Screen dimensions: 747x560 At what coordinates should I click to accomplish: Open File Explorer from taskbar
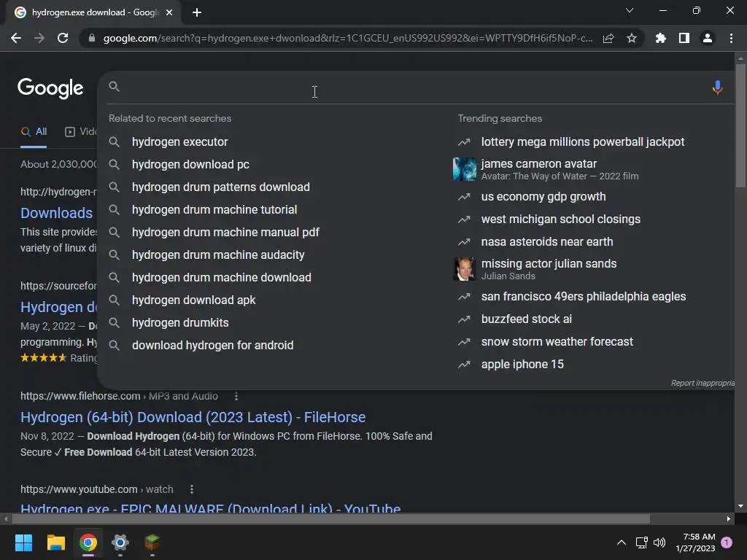point(55,542)
